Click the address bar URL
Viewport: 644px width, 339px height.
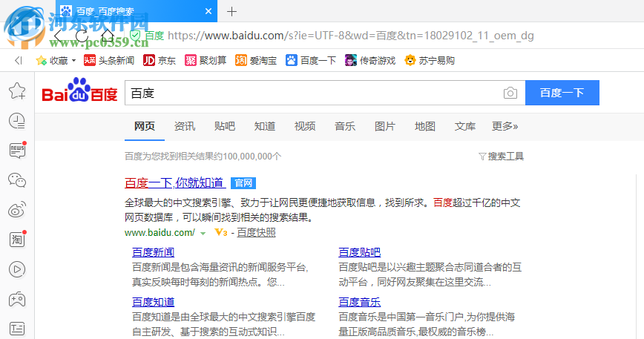tap(351, 36)
